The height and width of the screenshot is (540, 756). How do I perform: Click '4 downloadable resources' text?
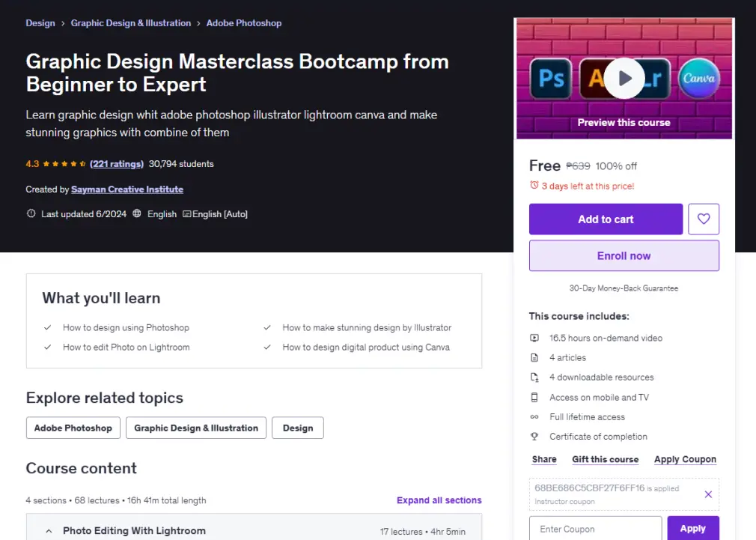[x=602, y=377]
